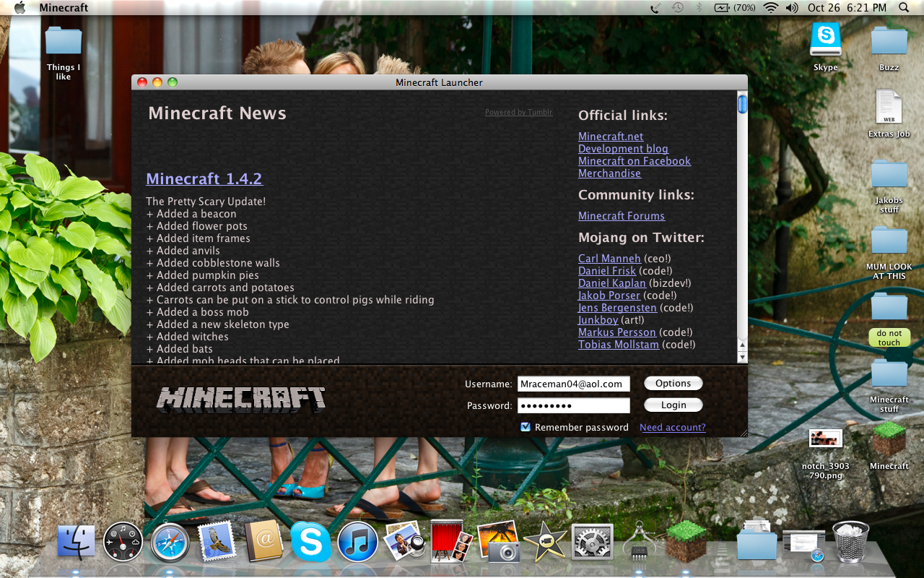Open the Minecraft application menu
This screenshot has width=924, height=578.
[64, 8]
